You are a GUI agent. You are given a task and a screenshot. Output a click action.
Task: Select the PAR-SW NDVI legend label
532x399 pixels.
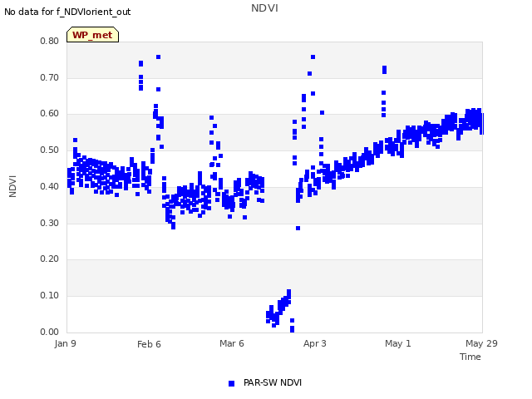coord(273,382)
